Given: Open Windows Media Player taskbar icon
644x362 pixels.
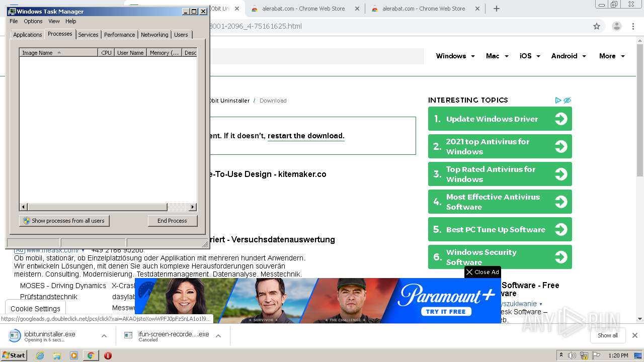Looking at the screenshot, I should click(x=74, y=355).
